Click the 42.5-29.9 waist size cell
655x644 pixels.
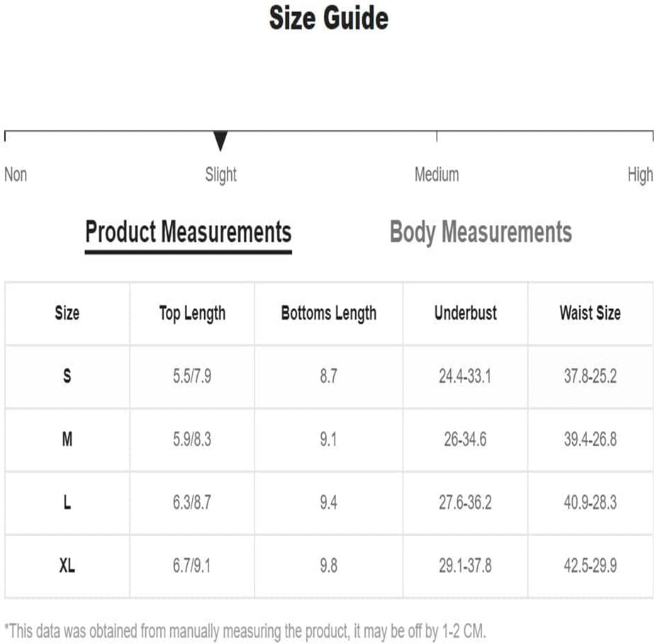[590, 566]
